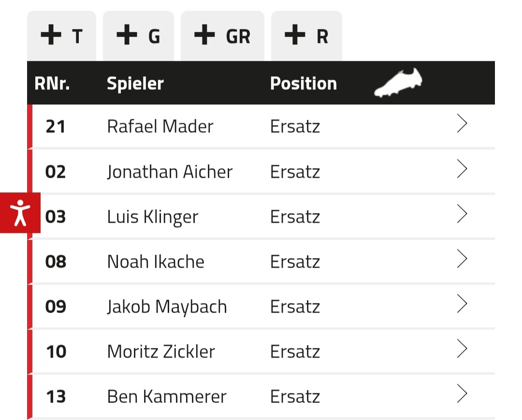Select jersey number 10 row cell
The image size is (522, 420).
tap(56, 351)
